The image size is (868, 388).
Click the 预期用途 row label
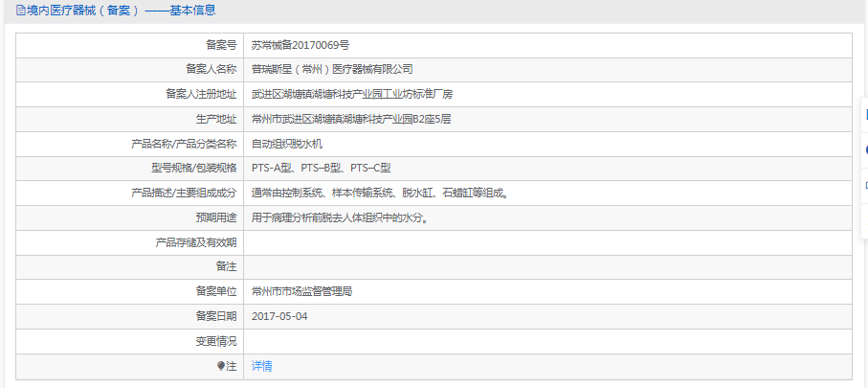point(216,217)
